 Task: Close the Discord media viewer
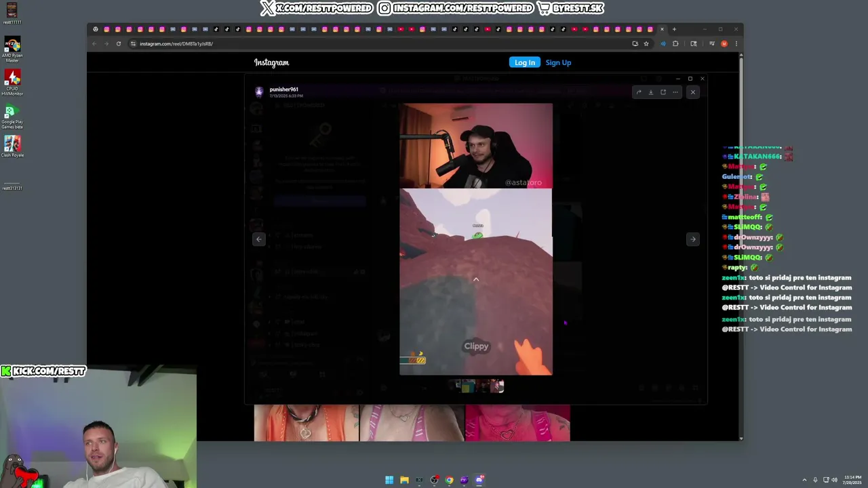(692, 92)
